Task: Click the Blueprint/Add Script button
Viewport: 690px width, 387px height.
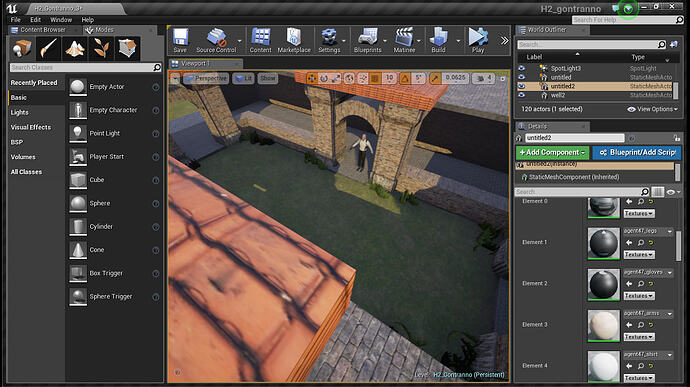Action: point(637,152)
